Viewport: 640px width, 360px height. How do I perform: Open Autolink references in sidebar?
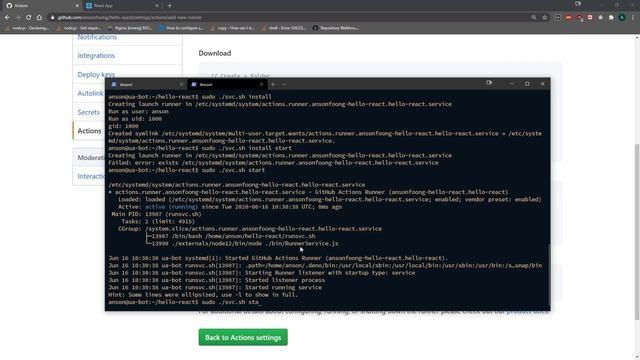point(91,93)
